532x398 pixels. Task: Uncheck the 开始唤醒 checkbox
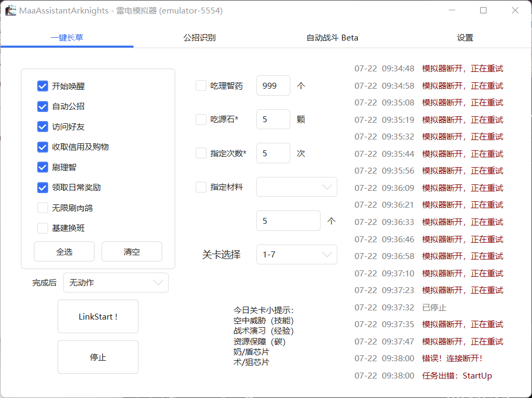pyautogui.click(x=42, y=86)
